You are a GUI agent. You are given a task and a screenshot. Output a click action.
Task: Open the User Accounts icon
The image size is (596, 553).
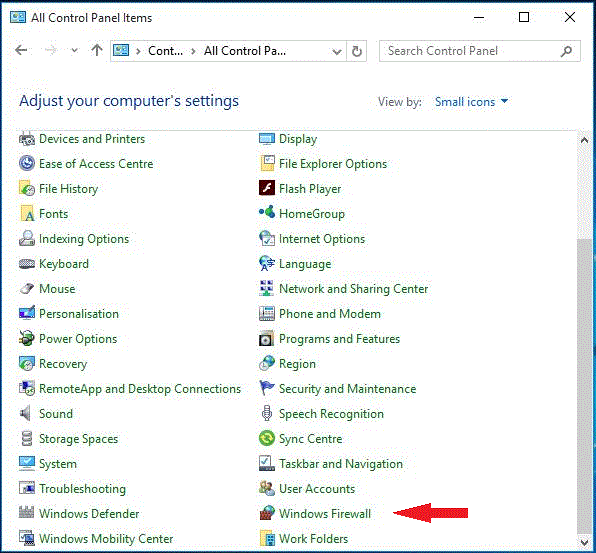tap(267, 488)
